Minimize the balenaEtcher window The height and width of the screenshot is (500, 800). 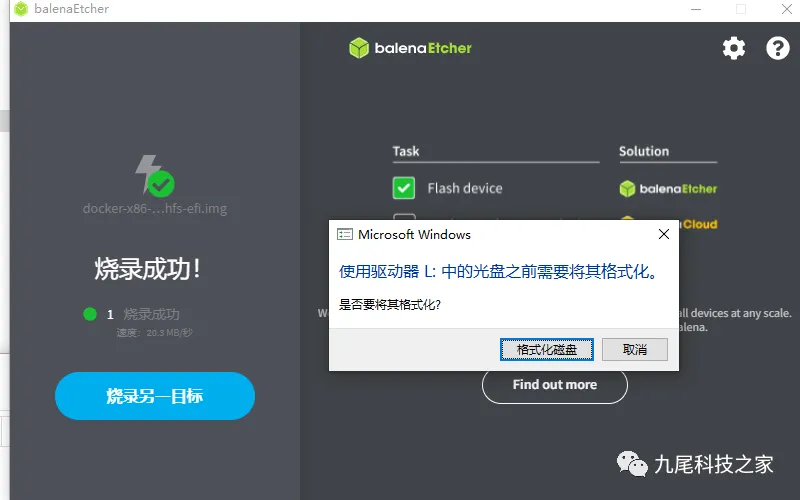click(x=693, y=9)
